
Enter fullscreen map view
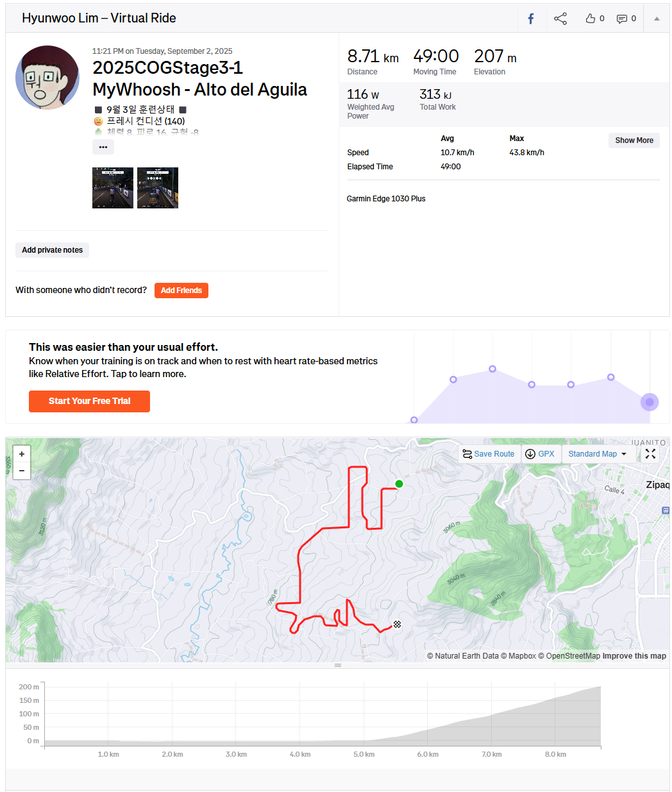(x=650, y=454)
